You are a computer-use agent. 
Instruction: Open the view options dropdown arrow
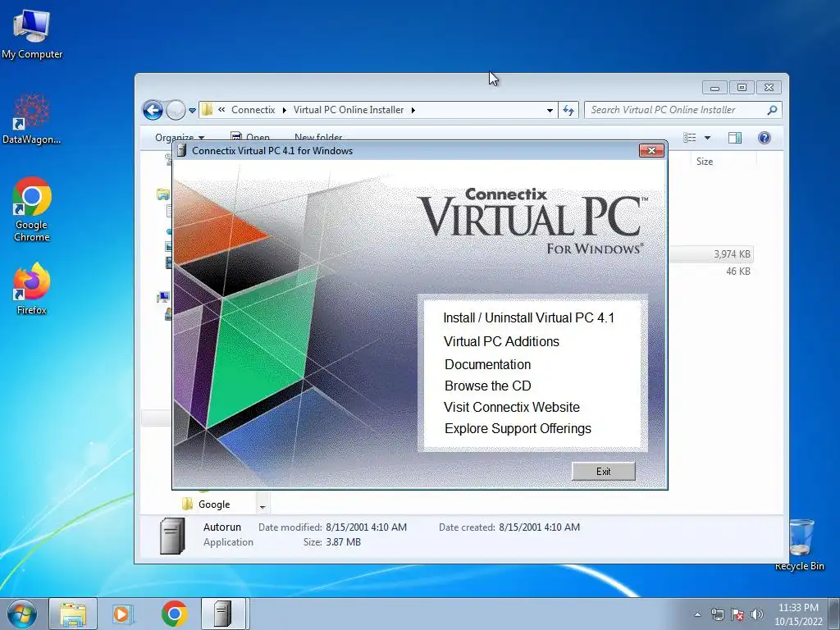point(707,138)
